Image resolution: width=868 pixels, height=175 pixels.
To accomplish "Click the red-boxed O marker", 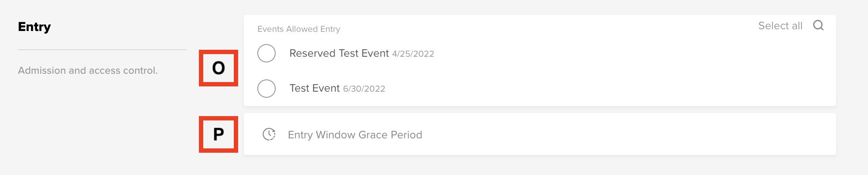I will tap(219, 68).
